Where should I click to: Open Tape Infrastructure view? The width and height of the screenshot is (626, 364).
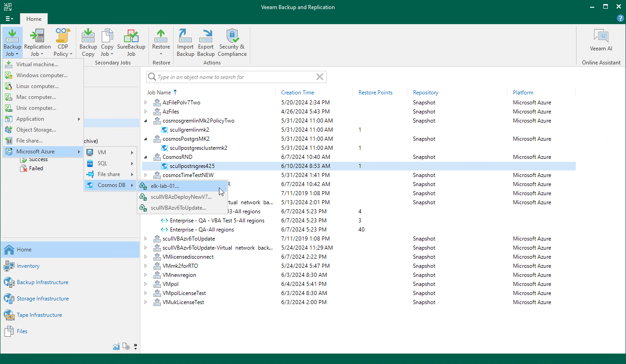[x=70, y=315]
